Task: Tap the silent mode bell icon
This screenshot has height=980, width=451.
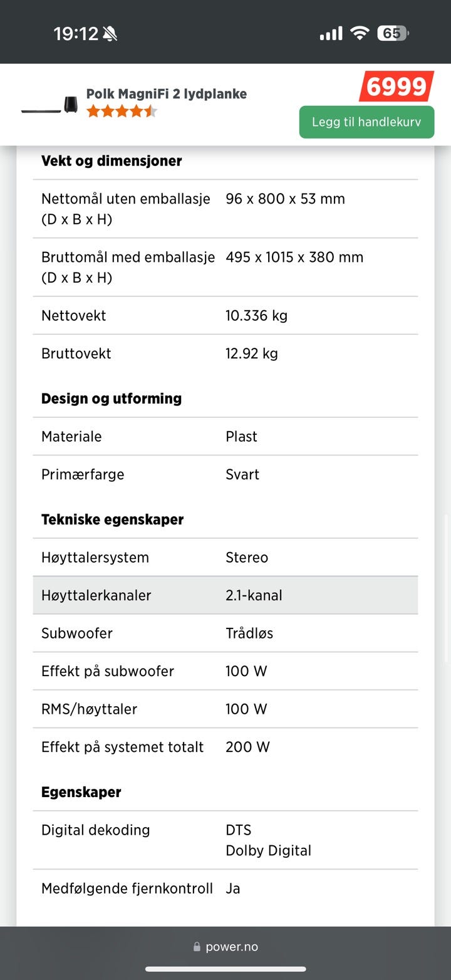Action: (110, 34)
